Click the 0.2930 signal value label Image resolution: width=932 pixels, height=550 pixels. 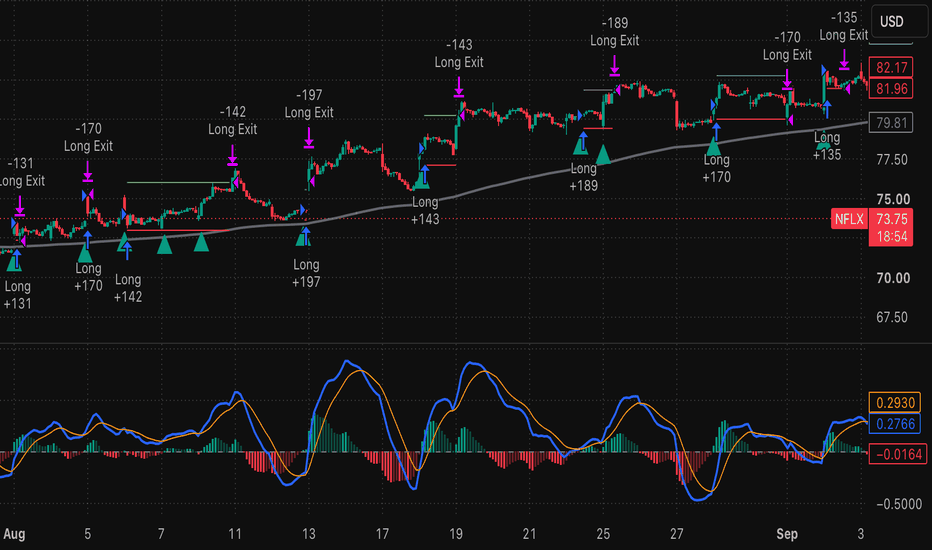click(x=895, y=403)
